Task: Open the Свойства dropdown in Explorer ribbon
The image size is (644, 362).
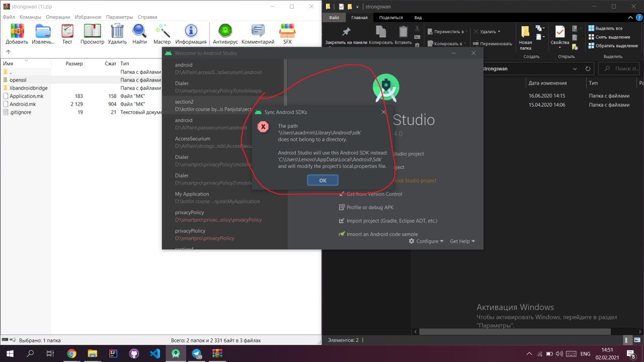Action: (x=560, y=47)
